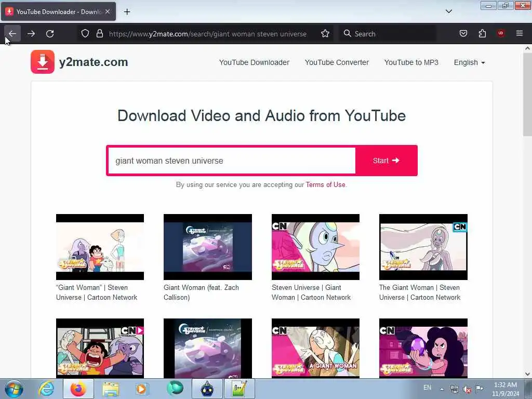Open YouTube Downloader nav item

click(x=254, y=62)
